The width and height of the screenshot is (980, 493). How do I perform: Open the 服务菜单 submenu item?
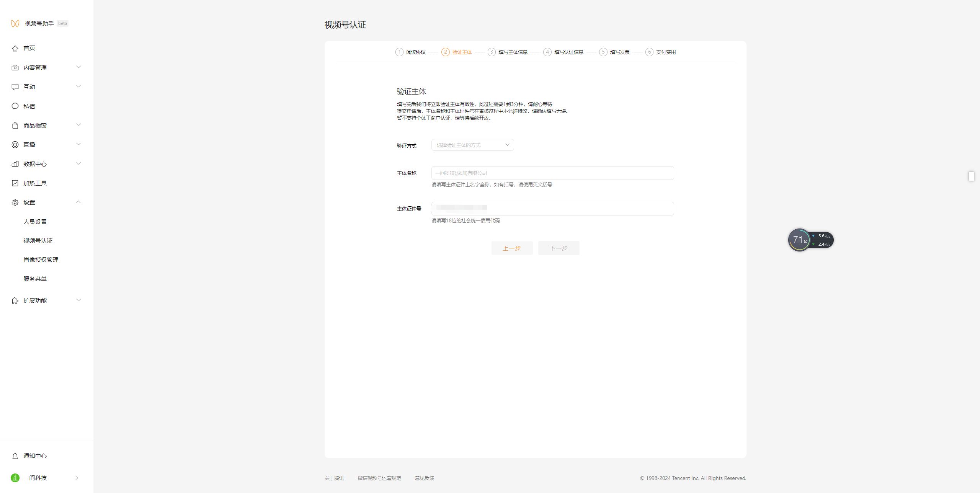point(35,279)
